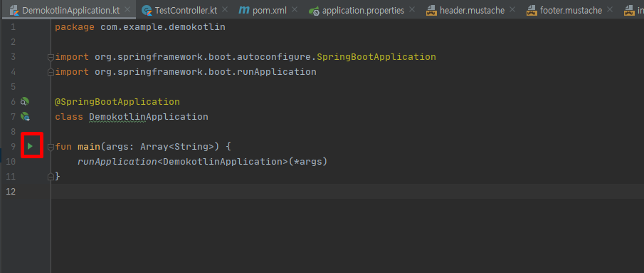Click the Maven icon on pom.xml tab
The width and height of the screenshot is (644, 273).
pyautogui.click(x=244, y=10)
